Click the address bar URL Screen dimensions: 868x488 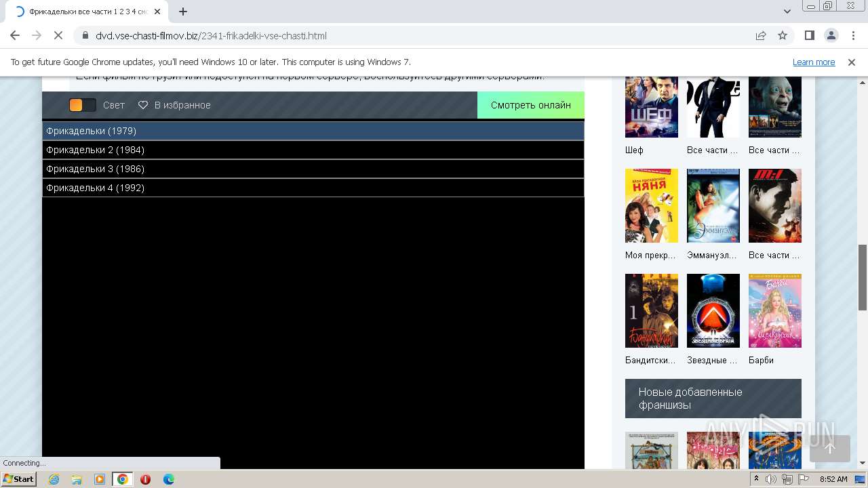click(211, 35)
